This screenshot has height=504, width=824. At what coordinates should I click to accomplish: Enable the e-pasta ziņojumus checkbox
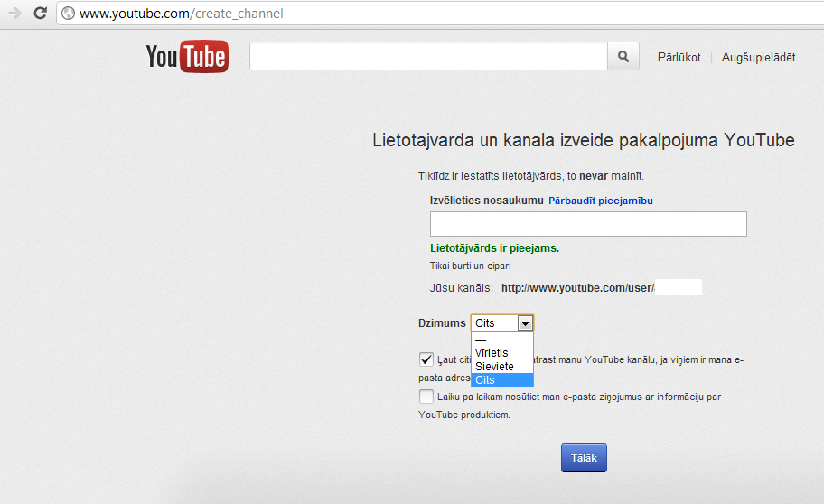pos(426,397)
